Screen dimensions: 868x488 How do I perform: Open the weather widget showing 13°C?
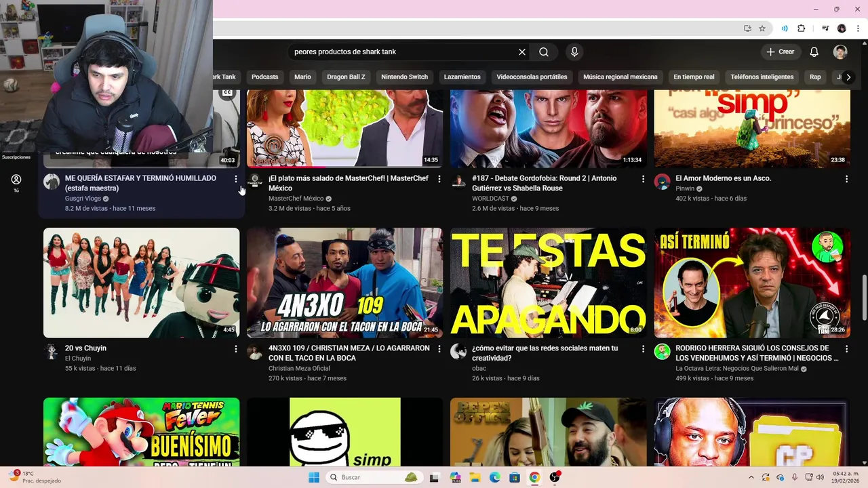34,477
